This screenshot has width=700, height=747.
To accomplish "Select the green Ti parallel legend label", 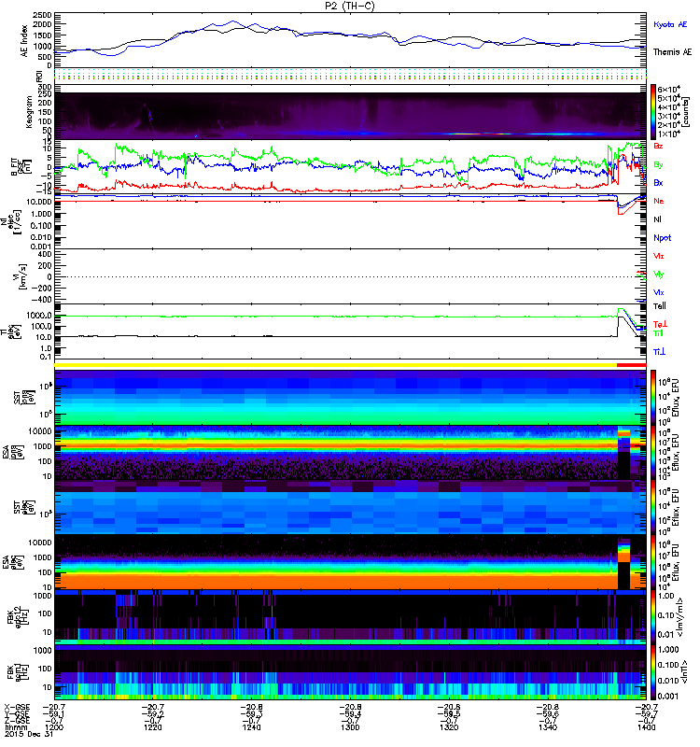I will coord(658,333).
